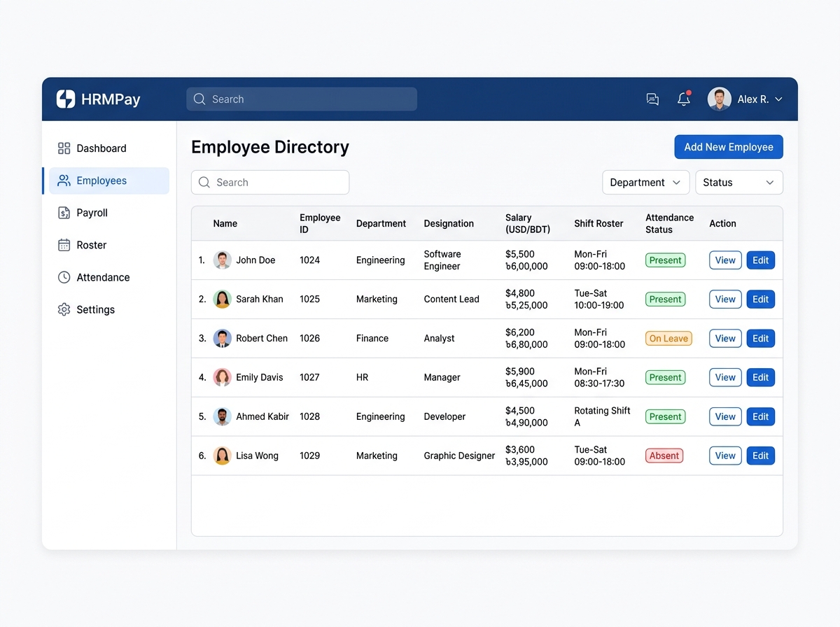Open Payroll section
This screenshot has width=840, height=627.
coord(108,213)
